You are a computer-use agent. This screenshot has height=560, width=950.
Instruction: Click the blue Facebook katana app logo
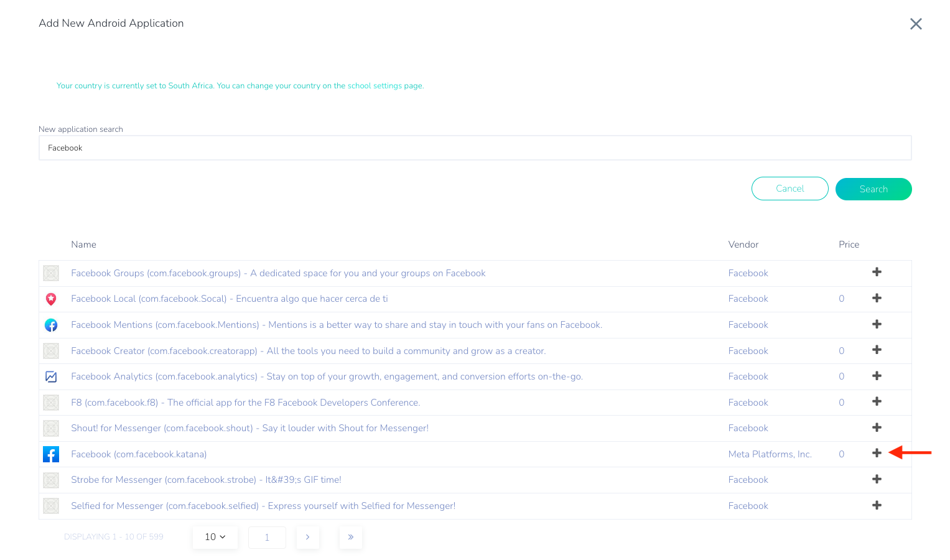[51, 454]
